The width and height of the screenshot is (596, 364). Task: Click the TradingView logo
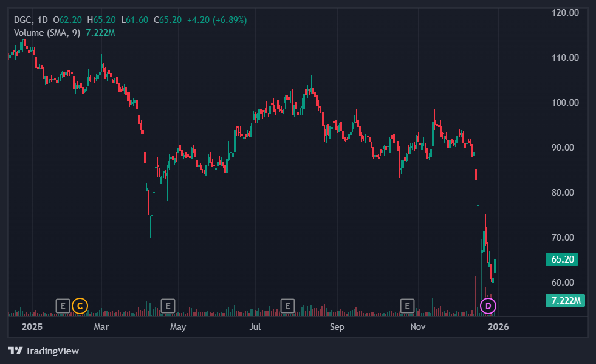tap(43, 351)
